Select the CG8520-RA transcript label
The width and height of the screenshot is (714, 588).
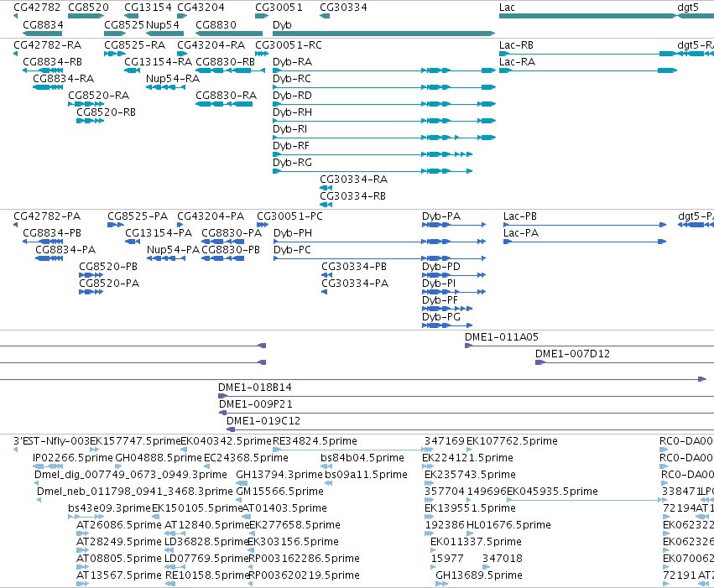[x=98, y=96]
